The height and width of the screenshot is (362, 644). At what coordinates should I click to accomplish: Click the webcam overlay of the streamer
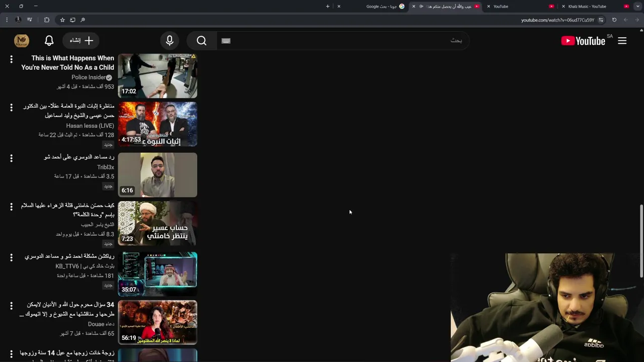tap(547, 307)
